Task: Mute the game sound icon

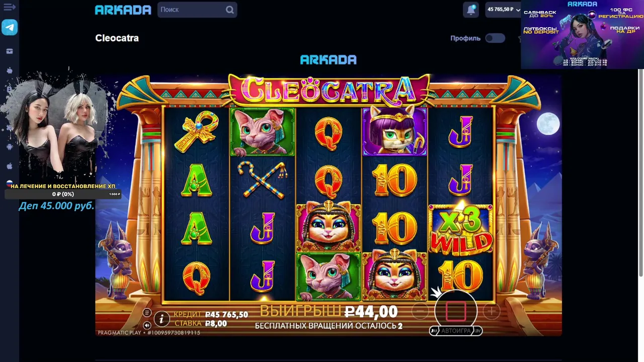Action: click(147, 325)
